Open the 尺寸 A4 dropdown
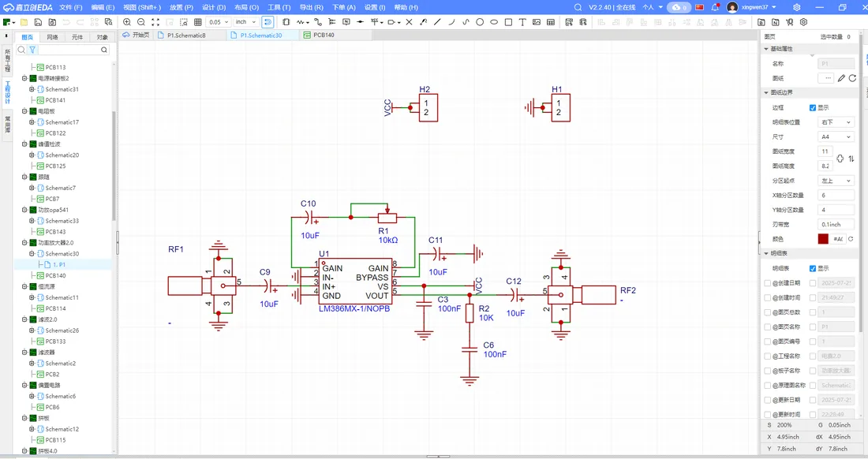 pos(836,136)
